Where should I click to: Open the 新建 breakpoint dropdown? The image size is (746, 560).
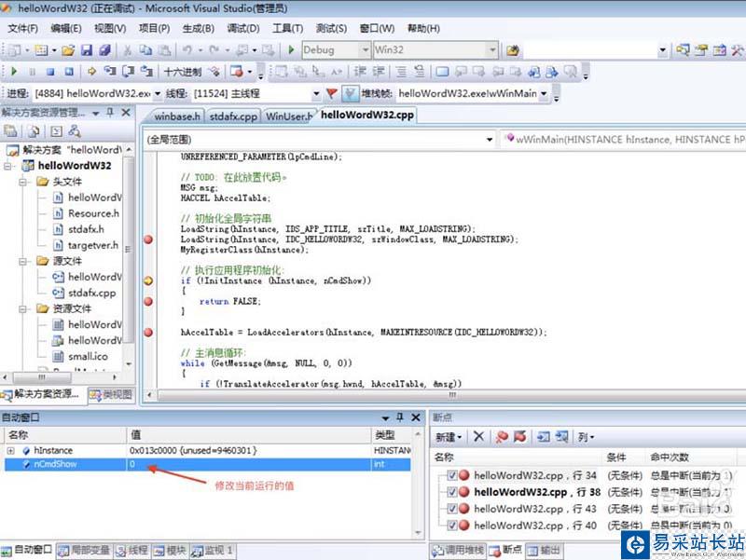tap(449, 437)
